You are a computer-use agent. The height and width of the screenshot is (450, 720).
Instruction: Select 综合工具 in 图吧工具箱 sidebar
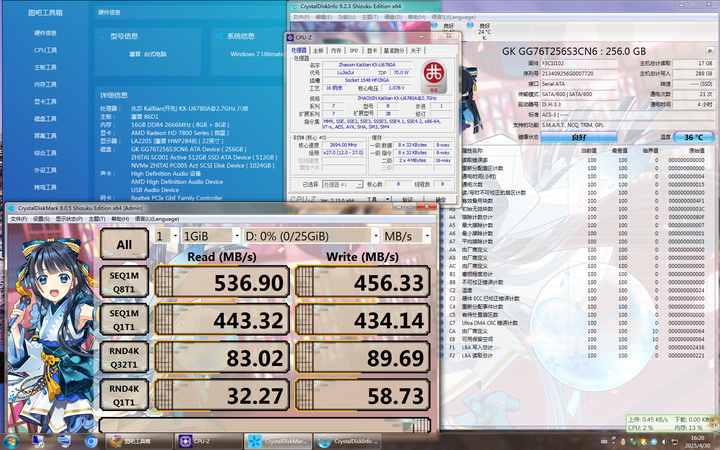pyautogui.click(x=45, y=153)
